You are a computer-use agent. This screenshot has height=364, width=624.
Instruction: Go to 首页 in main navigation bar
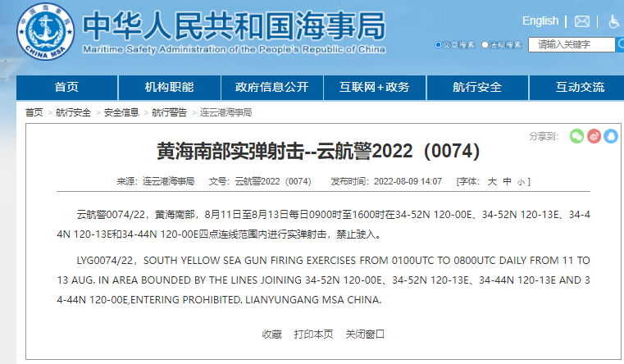point(66,87)
